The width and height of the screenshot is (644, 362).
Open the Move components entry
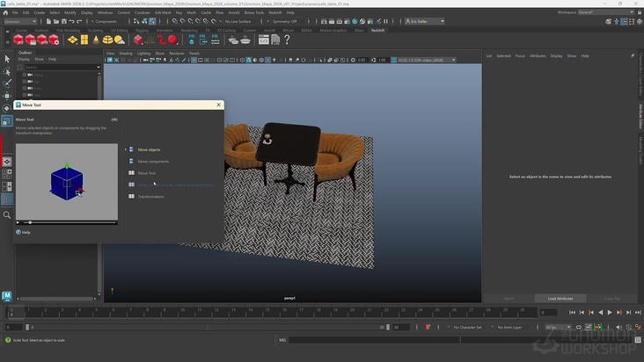[153, 162]
